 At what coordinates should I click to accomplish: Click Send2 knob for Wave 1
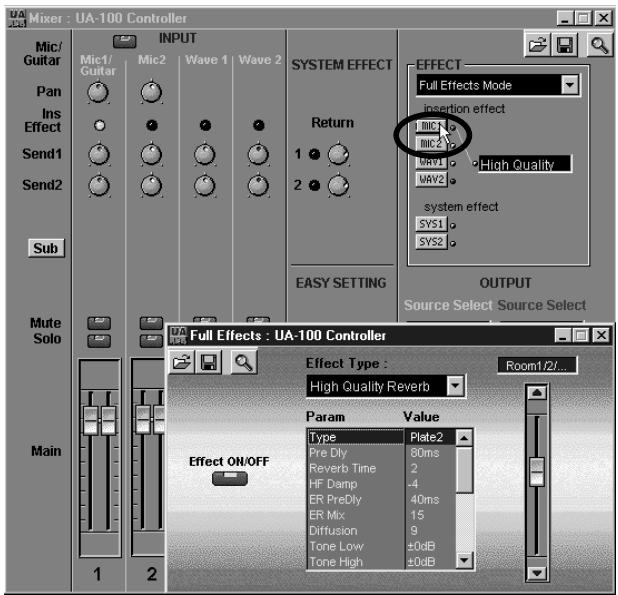pos(205,186)
